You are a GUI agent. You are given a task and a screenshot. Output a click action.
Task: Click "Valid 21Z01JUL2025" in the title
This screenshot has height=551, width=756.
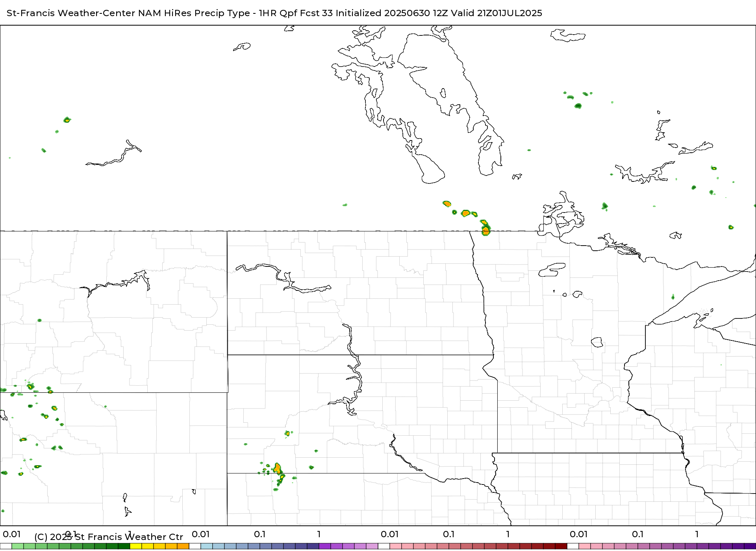coord(497,13)
